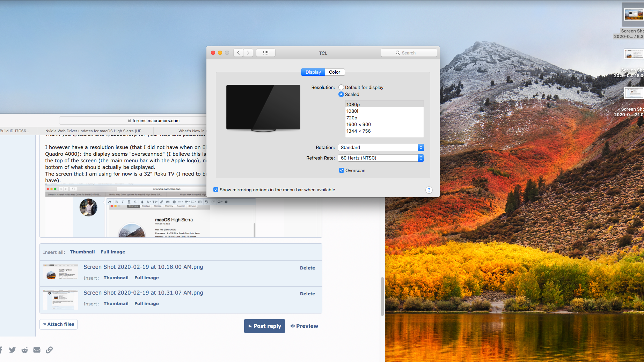This screenshot has width=644, height=362.
Task: Share the thread via the email envelope icon
Action: click(x=37, y=350)
